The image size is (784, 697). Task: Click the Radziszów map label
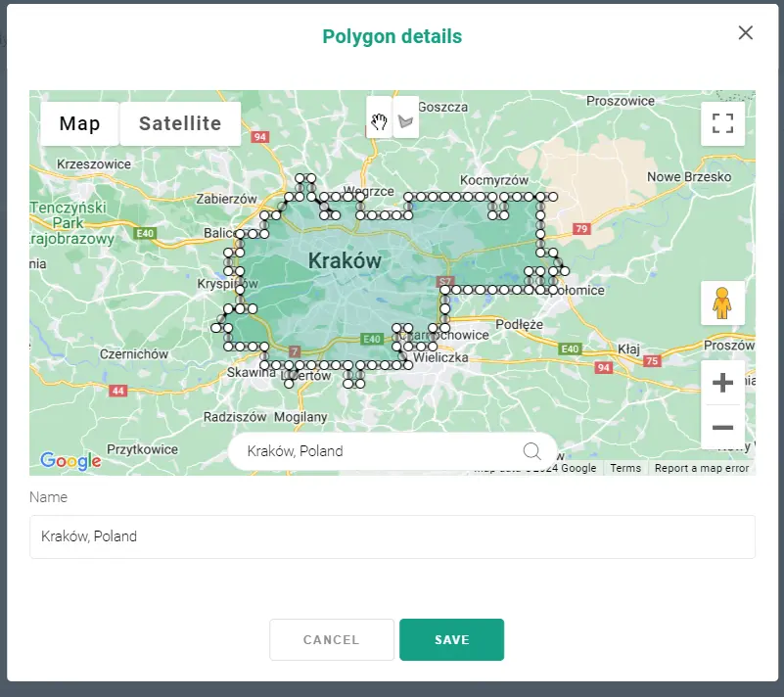(235, 417)
